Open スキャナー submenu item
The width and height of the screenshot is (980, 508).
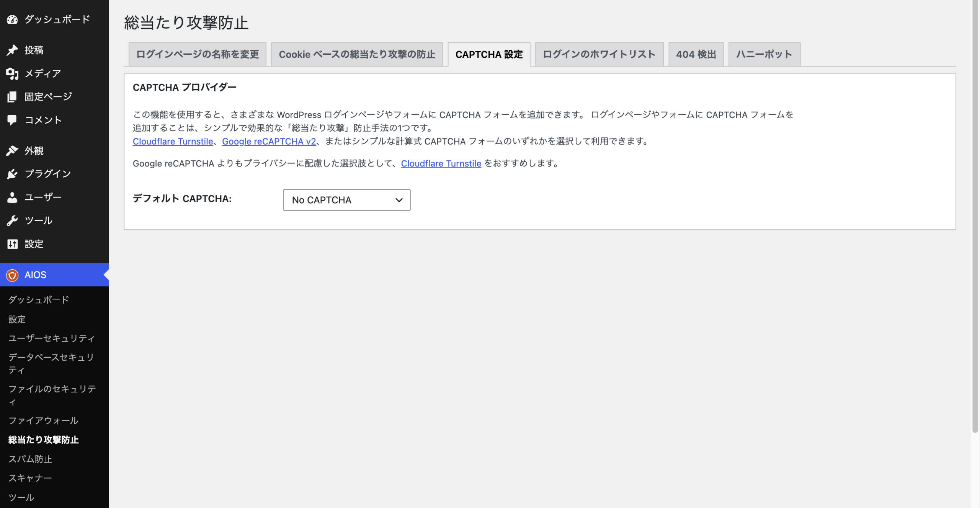click(30, 478)
